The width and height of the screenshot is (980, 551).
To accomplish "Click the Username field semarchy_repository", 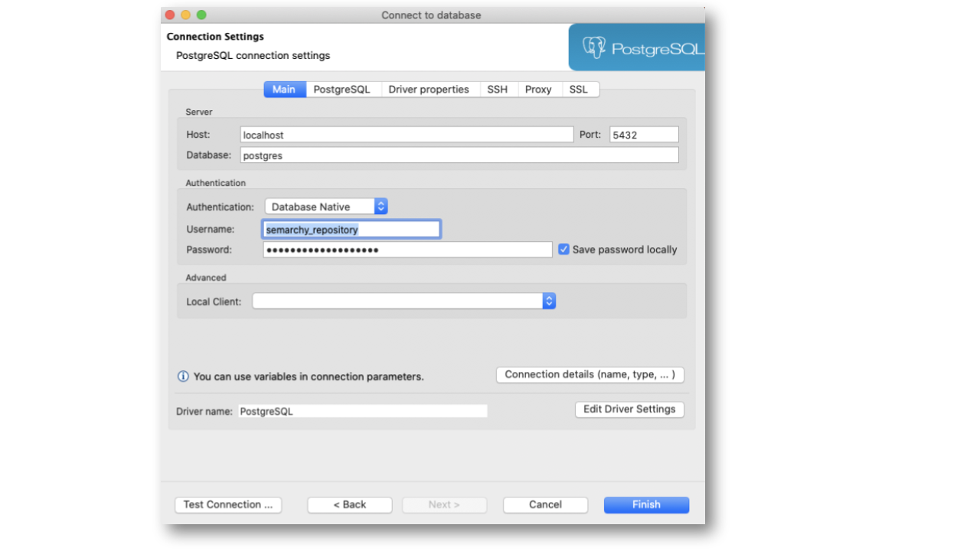I will click(x=351, y=230).
